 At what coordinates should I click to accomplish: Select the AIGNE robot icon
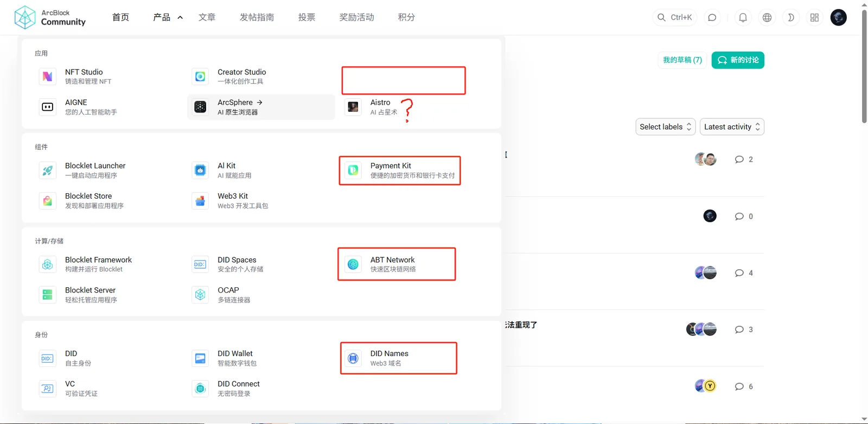[x=48, y=107]
